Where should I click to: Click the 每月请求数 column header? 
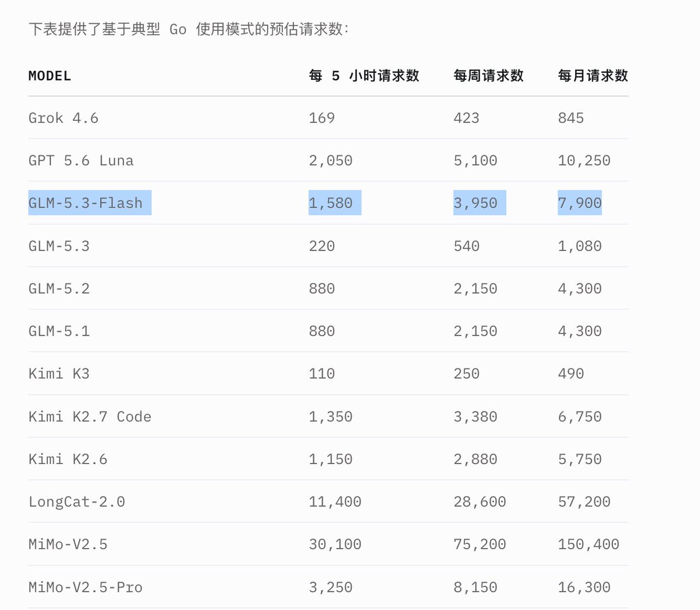593,76
